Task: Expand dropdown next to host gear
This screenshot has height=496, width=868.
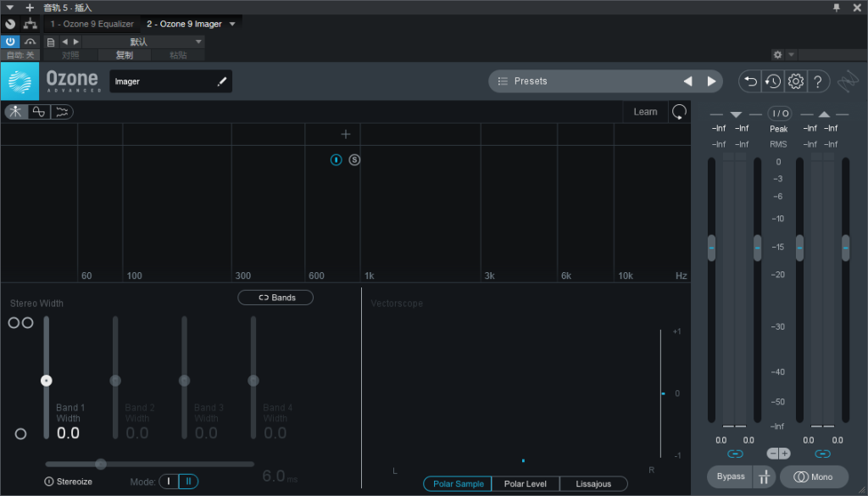Action: pyautogui.click(x=792, y=55)
